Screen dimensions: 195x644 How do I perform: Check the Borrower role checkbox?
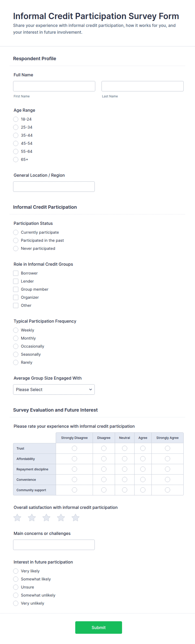tap(16, 273)
